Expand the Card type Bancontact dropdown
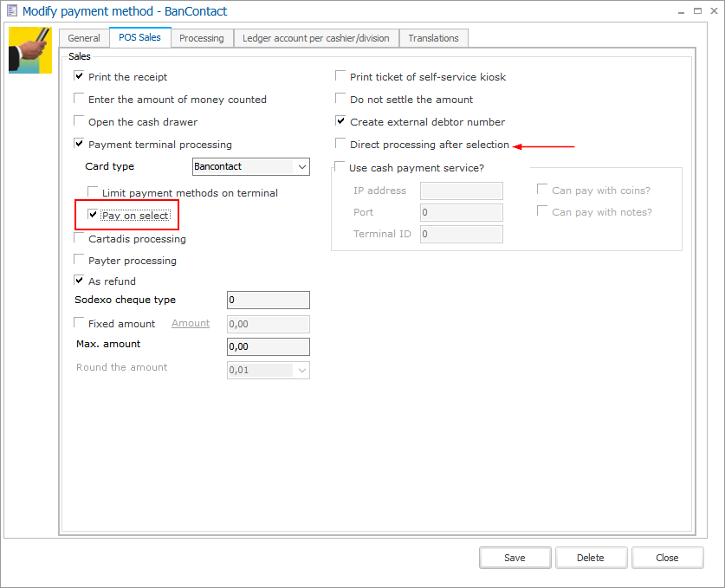 tap(301, 167)
